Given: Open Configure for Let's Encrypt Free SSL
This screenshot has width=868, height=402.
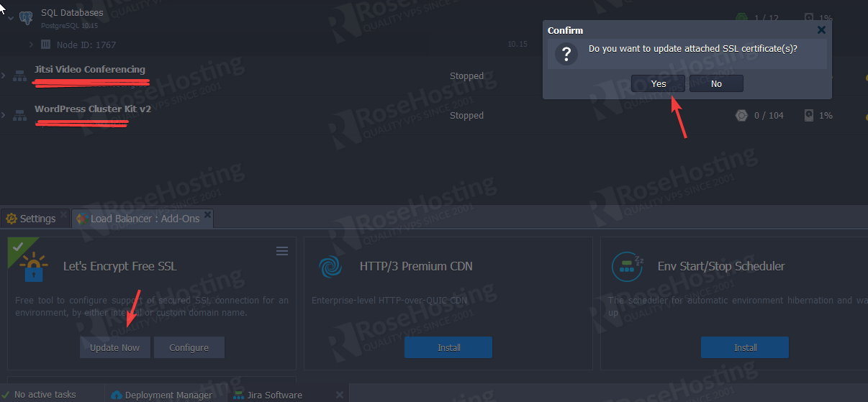Looking at the screenshot, I should click(189, 347).
